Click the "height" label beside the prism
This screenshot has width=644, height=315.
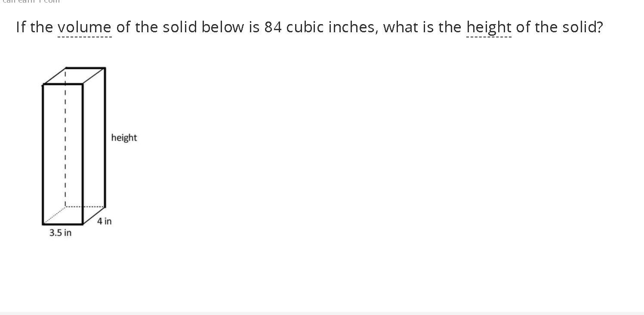click(x=124, y=138)
